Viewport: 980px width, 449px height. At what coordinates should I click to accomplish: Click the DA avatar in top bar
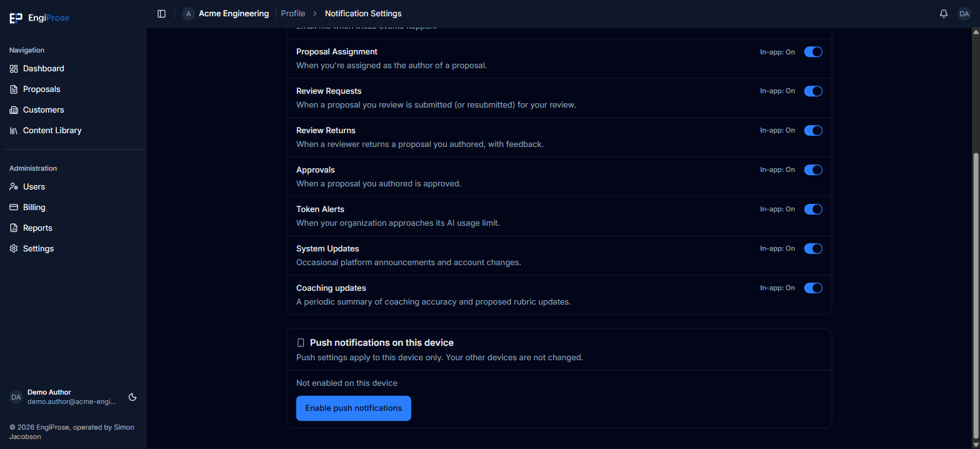coord(964,14)
